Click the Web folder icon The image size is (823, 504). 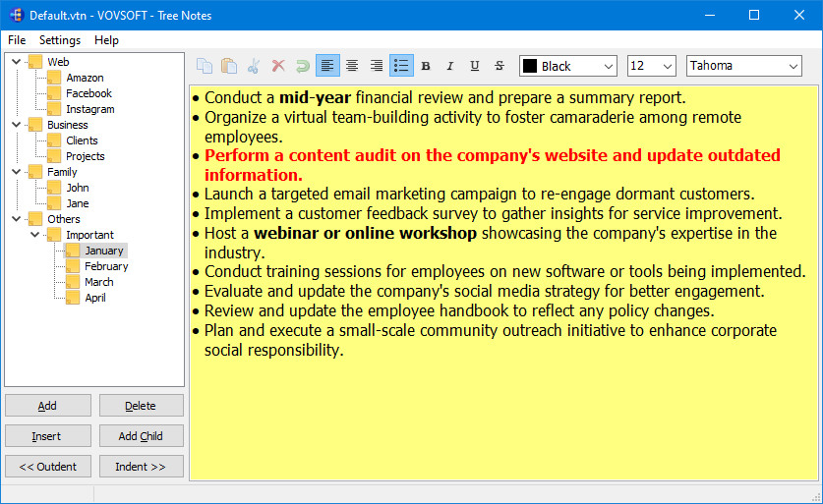pyautogui.click(x=35, y=62)
